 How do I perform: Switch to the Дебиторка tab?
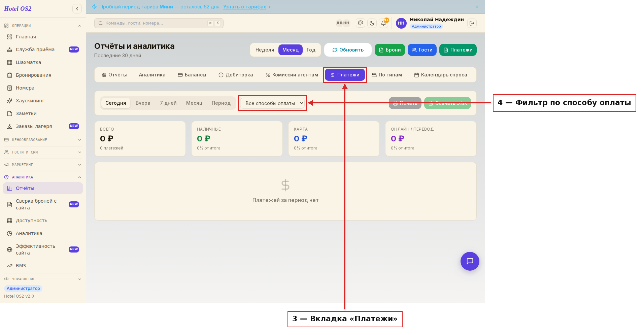(236, 75)
